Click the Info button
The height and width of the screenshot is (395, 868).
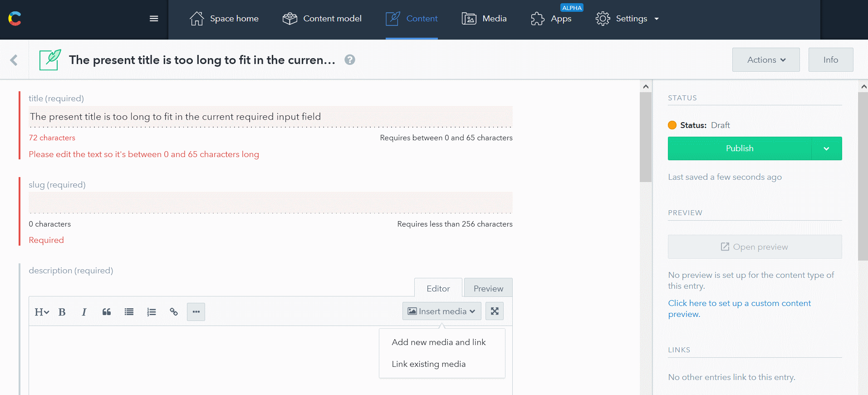point(831,60)
